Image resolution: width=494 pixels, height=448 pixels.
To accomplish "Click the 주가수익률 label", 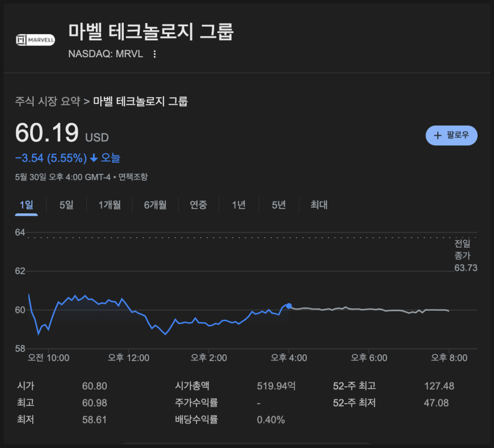I will click(x=196, y=403).
